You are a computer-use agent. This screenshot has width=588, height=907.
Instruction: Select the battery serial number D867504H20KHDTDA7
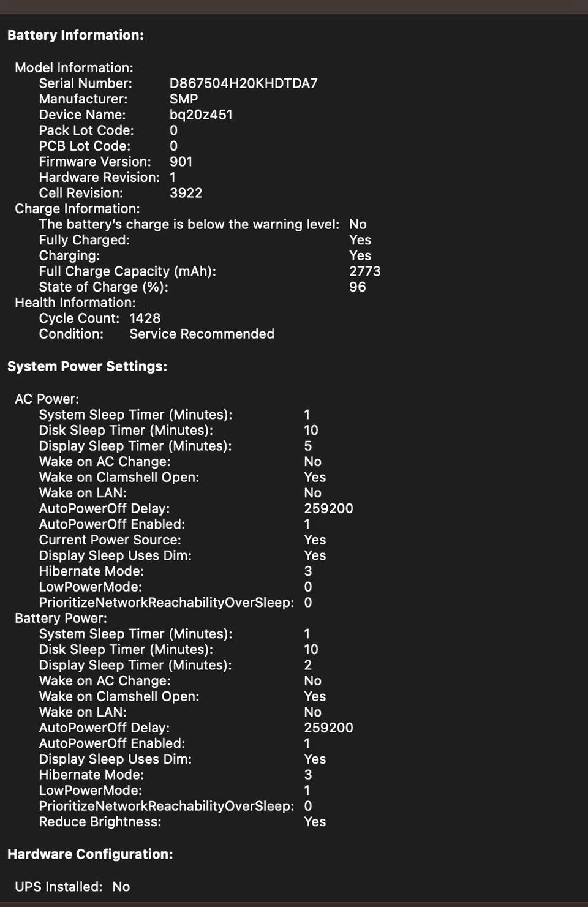coord(243,83)
